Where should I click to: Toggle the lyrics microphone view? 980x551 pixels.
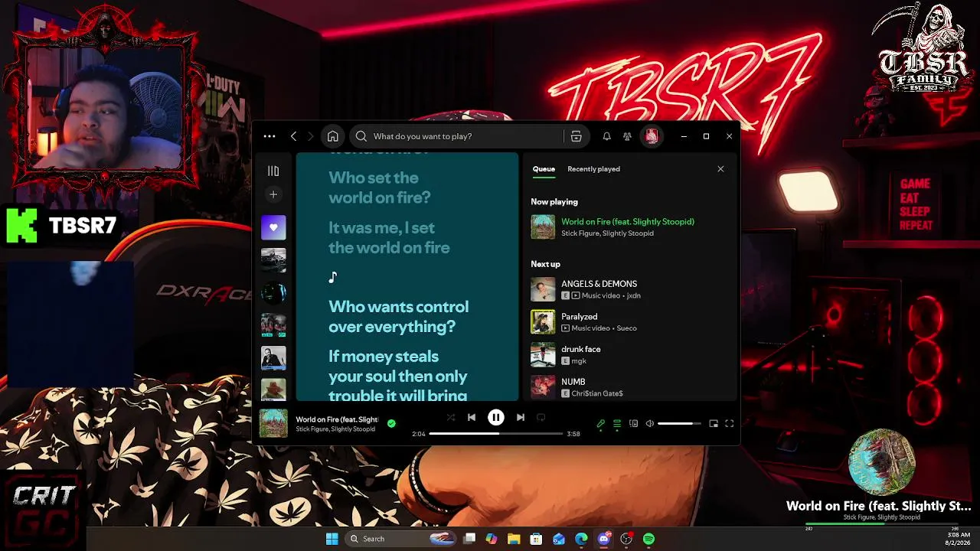pyautogui.click(x=601, y=423)
